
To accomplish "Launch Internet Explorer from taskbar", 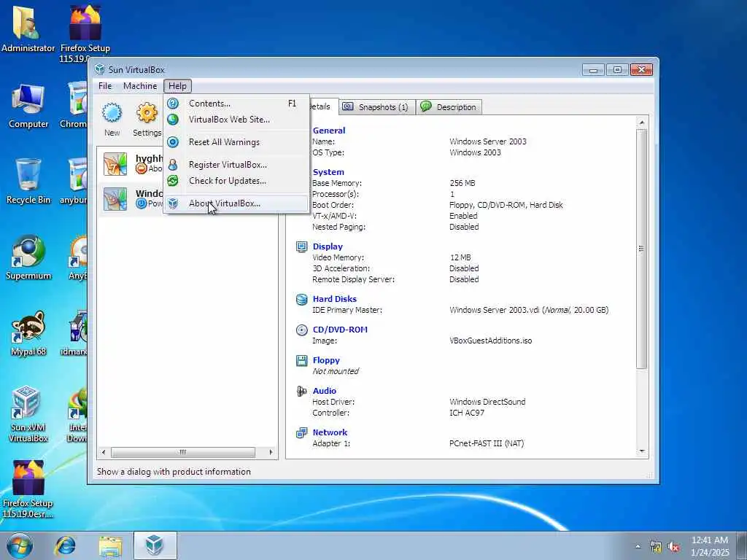I will click(x=65, y=545).
